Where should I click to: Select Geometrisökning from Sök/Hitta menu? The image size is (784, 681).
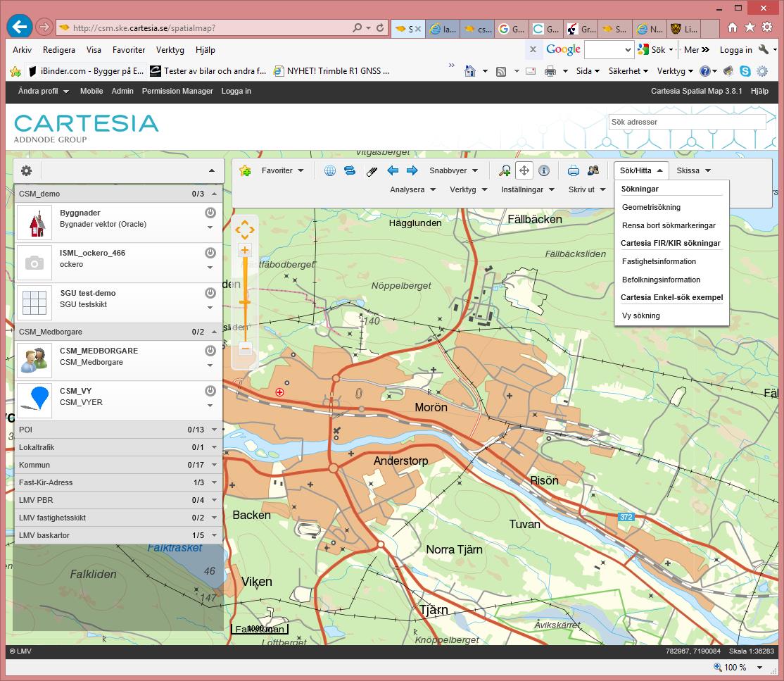point(651,207)
